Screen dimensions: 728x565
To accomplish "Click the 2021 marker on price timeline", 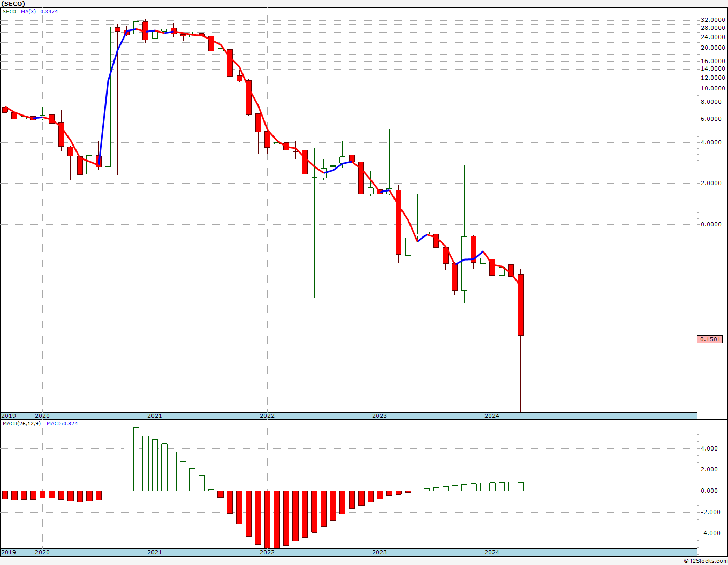I will (x=154, y=416).
